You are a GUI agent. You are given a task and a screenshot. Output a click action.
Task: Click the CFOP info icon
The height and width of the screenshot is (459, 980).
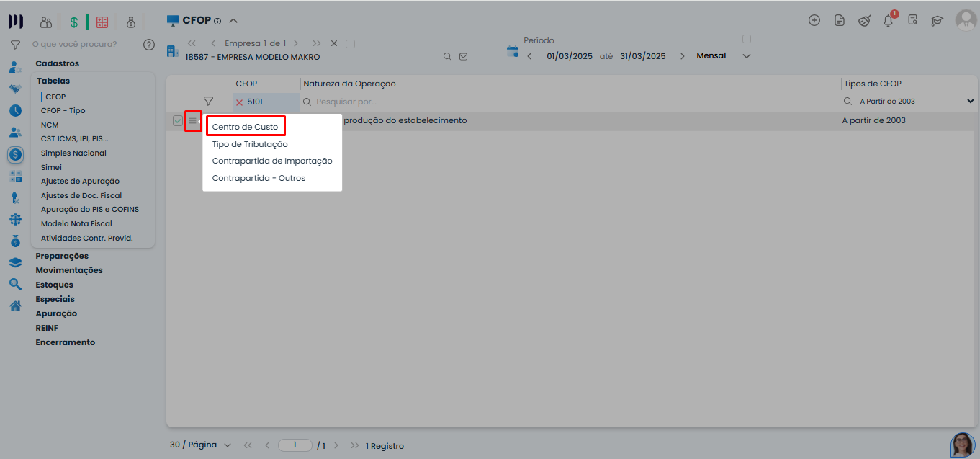[x=217, y=21]
